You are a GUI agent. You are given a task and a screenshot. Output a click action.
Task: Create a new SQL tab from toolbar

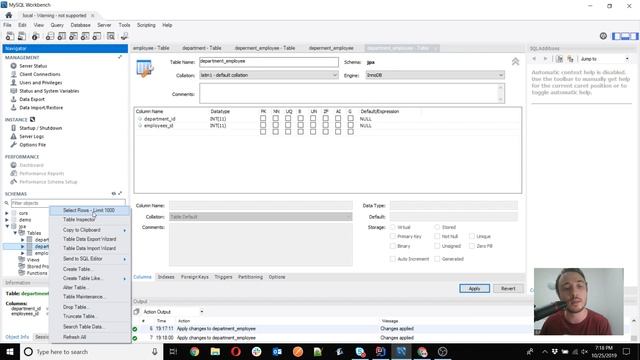click(10, 36)
